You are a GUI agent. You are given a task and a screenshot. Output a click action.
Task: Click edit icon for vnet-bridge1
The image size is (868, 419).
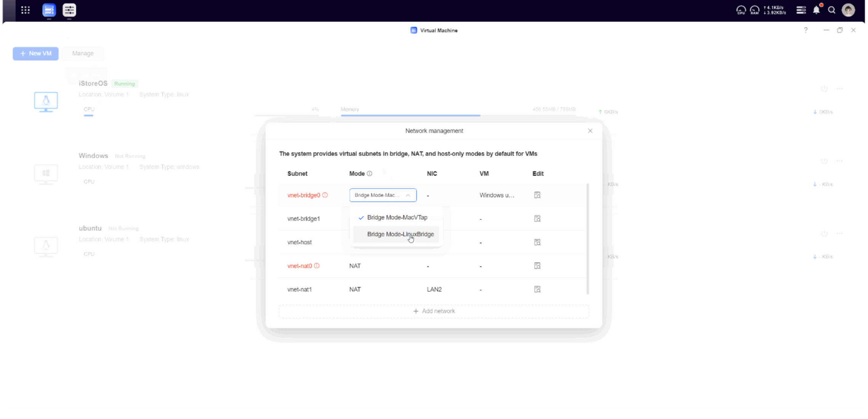[537, 219]
